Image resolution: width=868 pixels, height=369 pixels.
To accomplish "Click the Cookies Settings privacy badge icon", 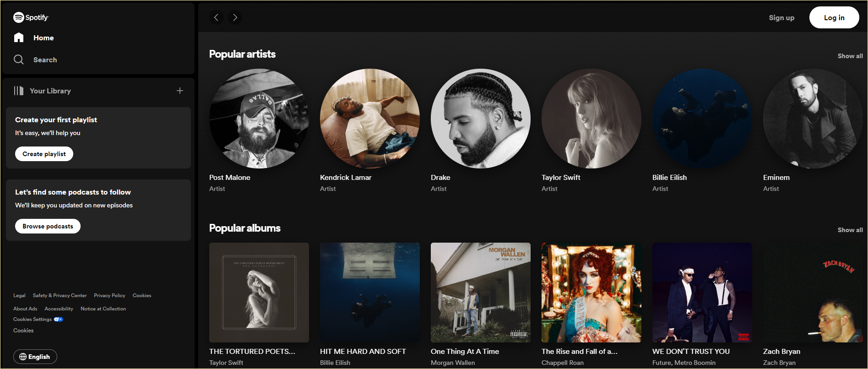I will click(x=58, y=320).
